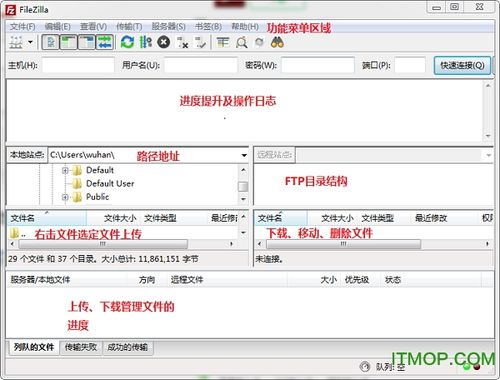Click speed limit icon in status bar

click(x=365, y=367)
